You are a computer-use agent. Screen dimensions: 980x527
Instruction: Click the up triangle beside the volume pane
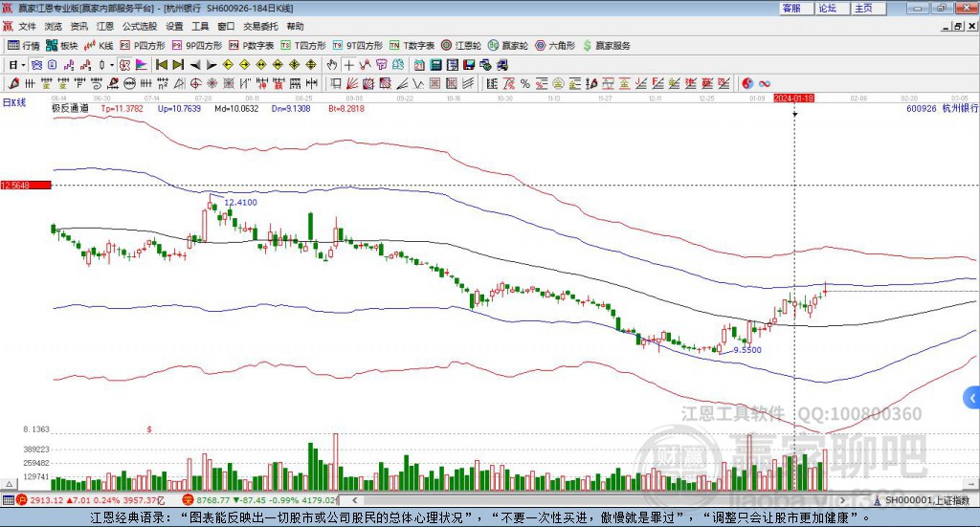[x=9, y=484]
